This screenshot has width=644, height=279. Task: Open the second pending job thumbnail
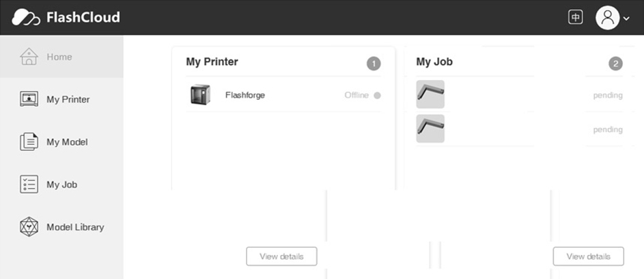pyautogui.click(x=430, y=129)
